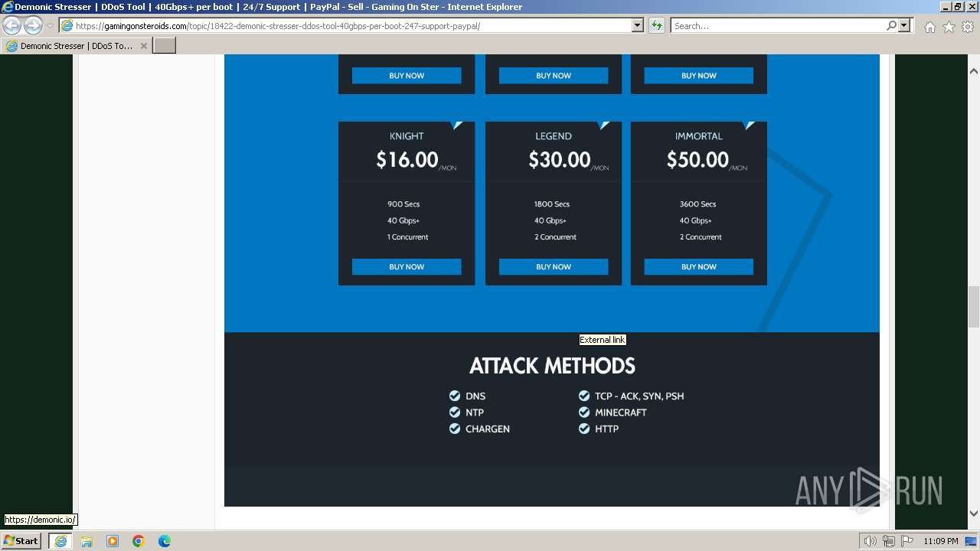
Task: Click the MINECRAFT checkmark icon
Action: point(584,412)
